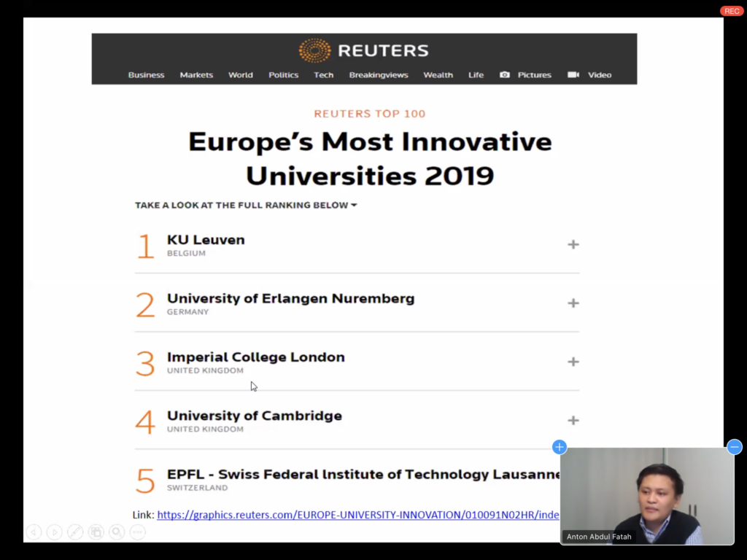Advance to the next slide

point(54,532)
